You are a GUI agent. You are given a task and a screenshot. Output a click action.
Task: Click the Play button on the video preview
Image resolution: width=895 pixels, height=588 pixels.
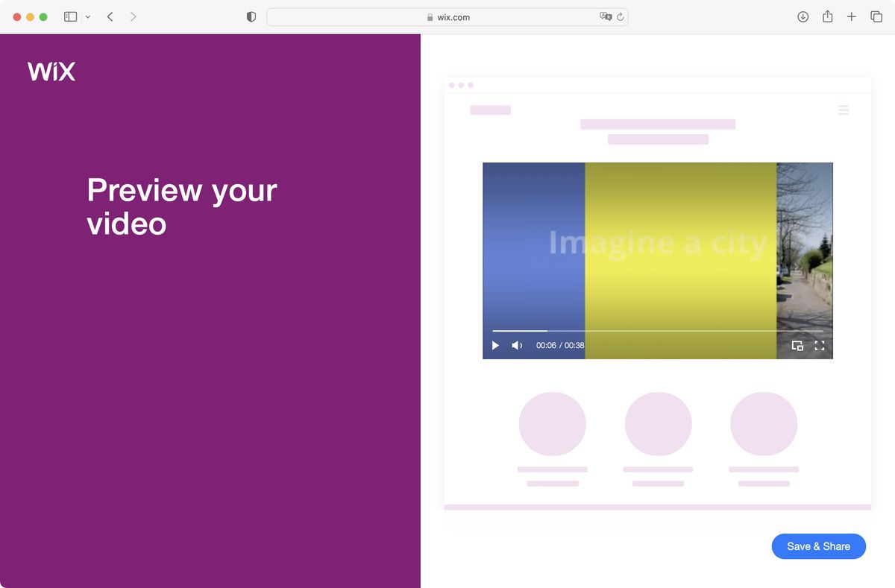(495, 345)
